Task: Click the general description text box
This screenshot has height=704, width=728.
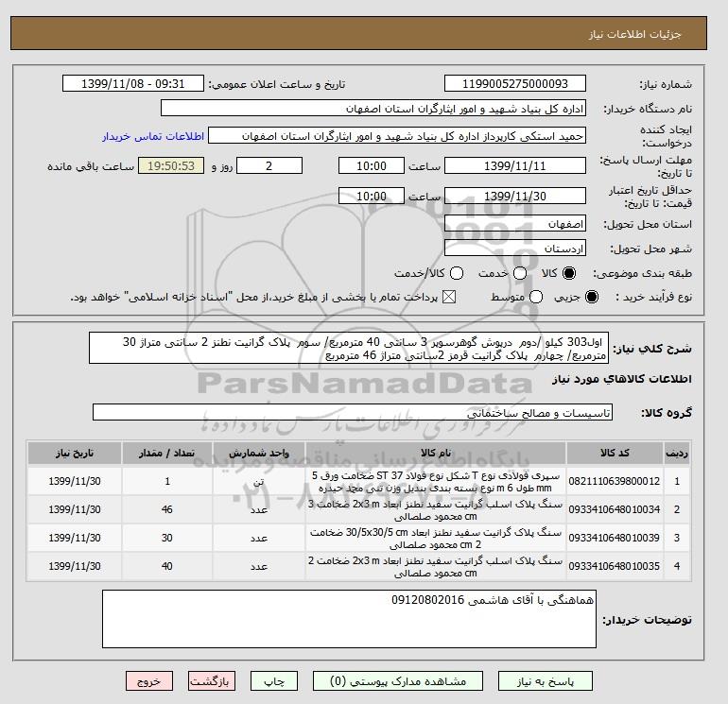Action: (349, 348)
